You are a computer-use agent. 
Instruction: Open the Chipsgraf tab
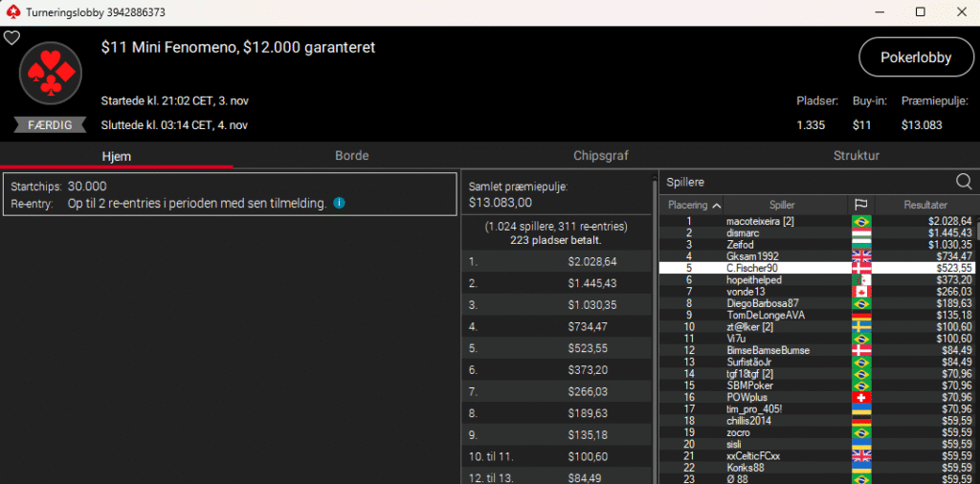coord(601,155)
